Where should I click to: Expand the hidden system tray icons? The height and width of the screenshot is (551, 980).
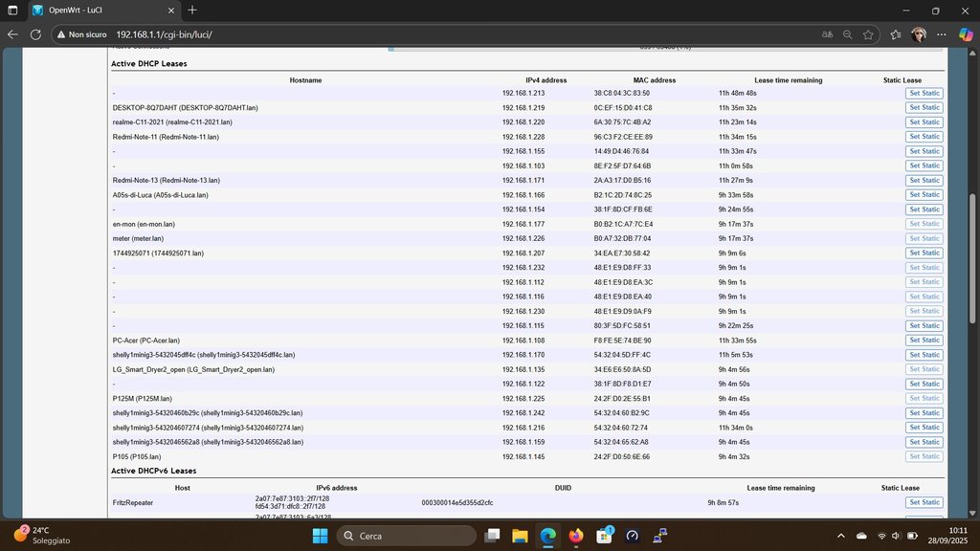841,535
